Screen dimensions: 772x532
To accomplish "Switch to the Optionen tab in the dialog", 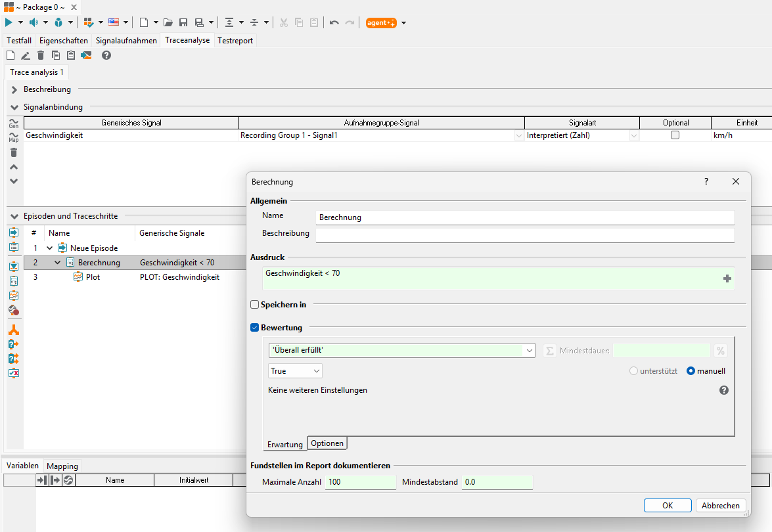I will [x=327, y=443].
